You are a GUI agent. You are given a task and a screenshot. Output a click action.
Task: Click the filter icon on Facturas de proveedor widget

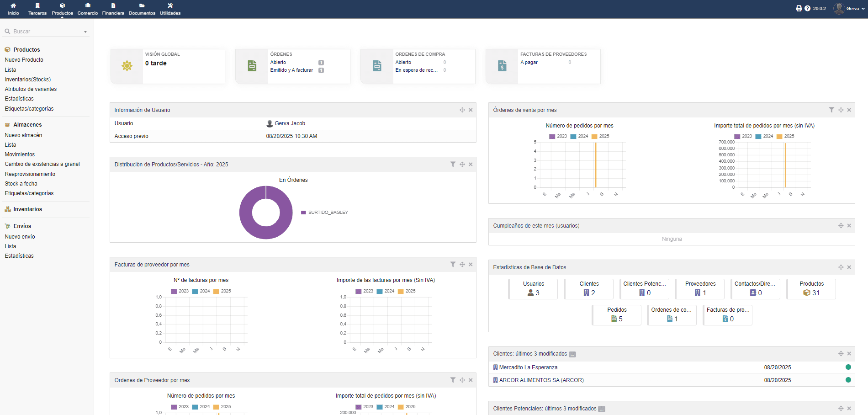click(453, 264)
